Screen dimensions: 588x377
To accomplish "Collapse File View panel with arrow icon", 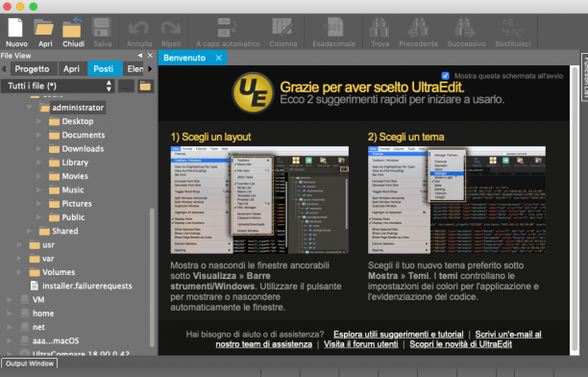I will [140, 55].
